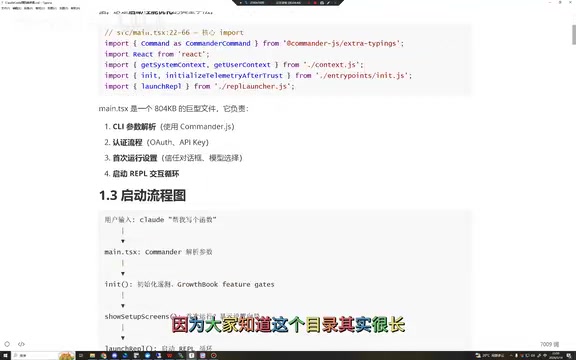Image resolution: width=576 pixels, height=360 pixels.
Task: Click the Windows taskbar search box
Action: coord(43,356)
